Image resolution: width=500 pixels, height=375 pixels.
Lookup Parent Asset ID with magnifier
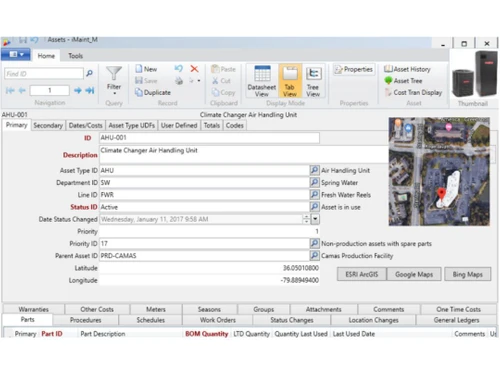click(x=314, y=256)
